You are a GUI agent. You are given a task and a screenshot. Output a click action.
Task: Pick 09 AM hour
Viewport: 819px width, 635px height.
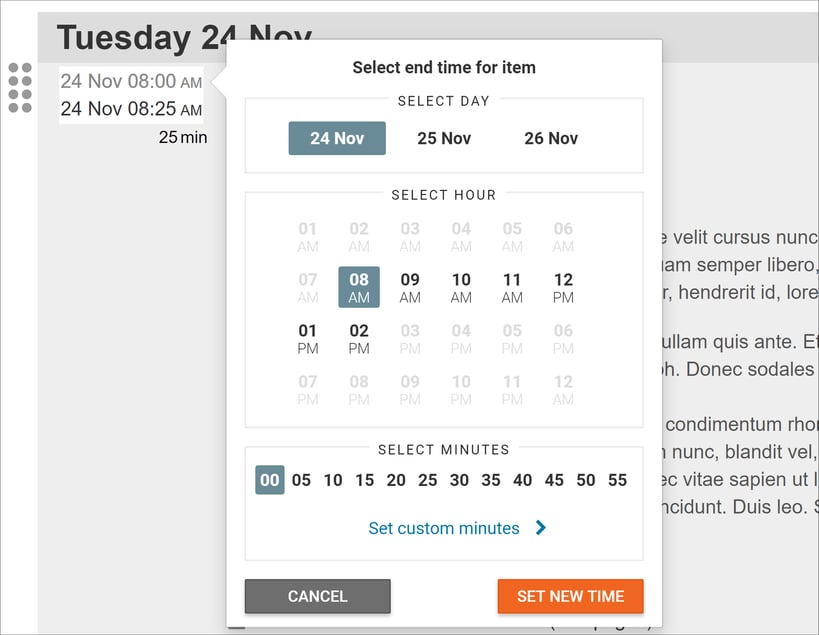tap(410, 287)
